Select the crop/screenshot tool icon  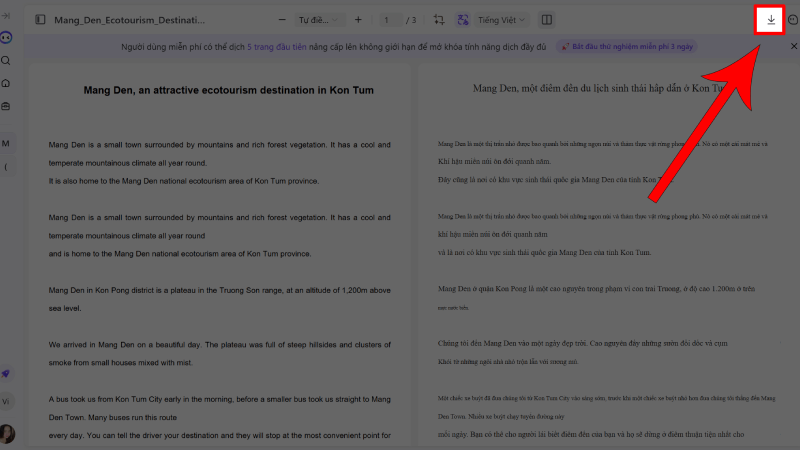pos(439,20)
